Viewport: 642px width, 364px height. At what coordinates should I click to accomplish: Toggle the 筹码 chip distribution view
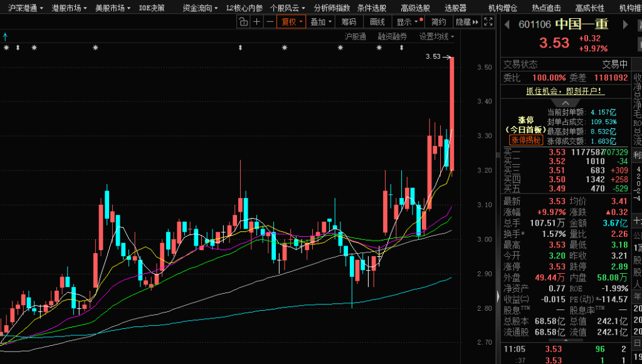pos(349,22)
